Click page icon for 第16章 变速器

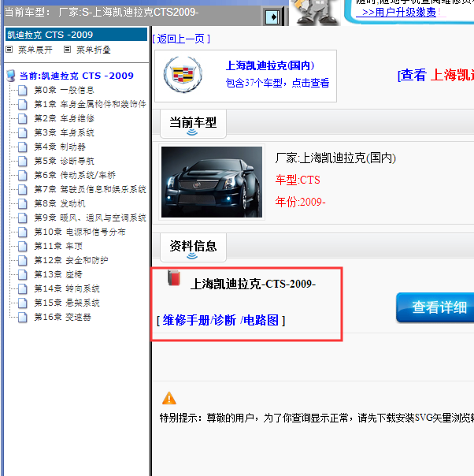(23, 318)
